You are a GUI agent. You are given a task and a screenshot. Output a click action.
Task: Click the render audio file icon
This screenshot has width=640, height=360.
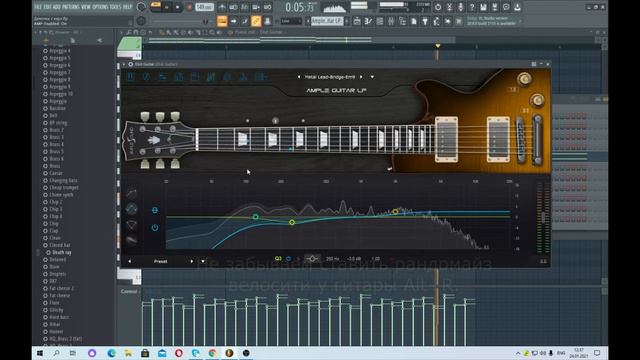click(x=495, y=7)
